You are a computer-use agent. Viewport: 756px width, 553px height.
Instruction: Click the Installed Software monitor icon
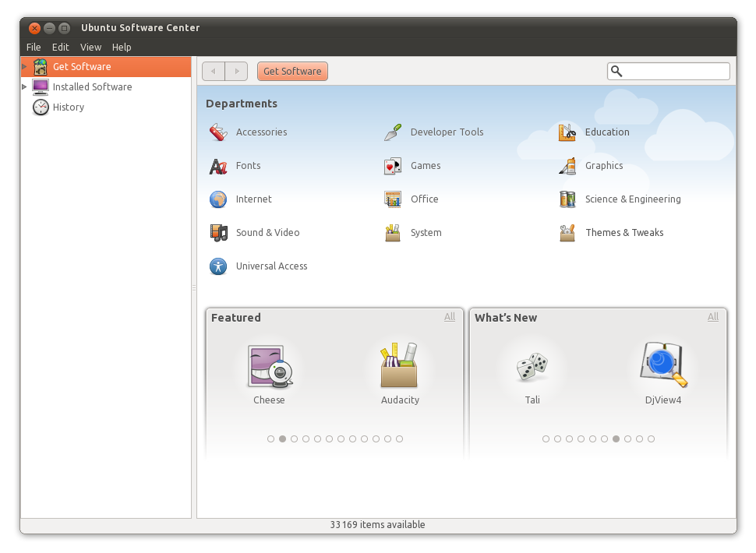tap(41, 87)
